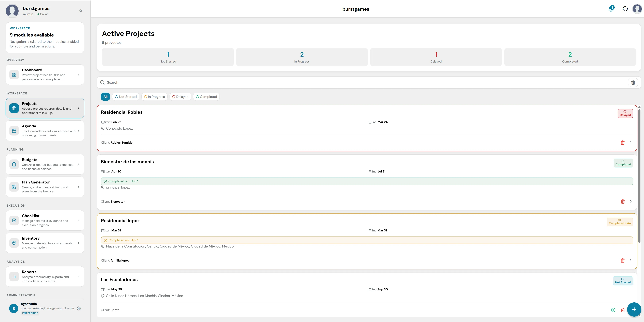Open notifications bell icon
644x322 pixels.
click(611, 9)
